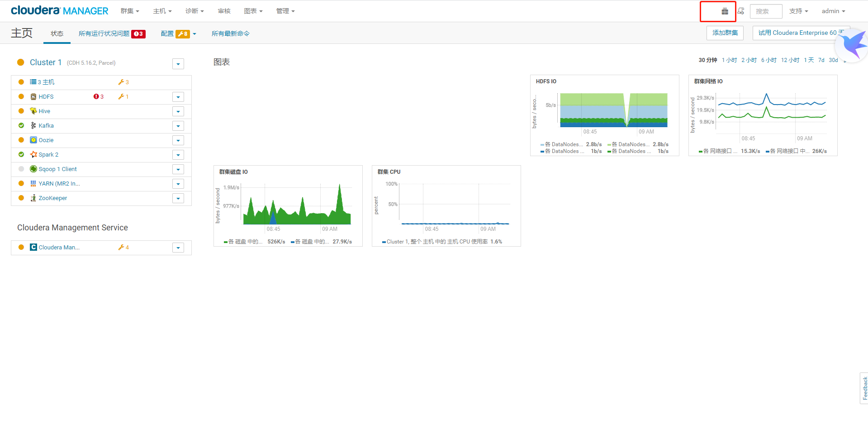868x425 pixels.
Task: Open the 诊断 diagnostics menu
Action: pyautogui.click(x=194, y=11)
